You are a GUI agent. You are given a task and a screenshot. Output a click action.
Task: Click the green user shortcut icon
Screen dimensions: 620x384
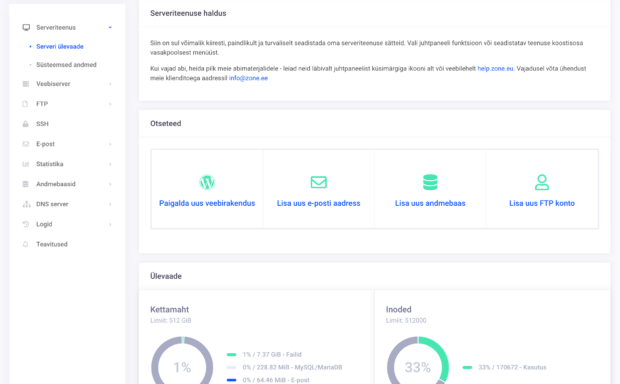click(542, 182)
